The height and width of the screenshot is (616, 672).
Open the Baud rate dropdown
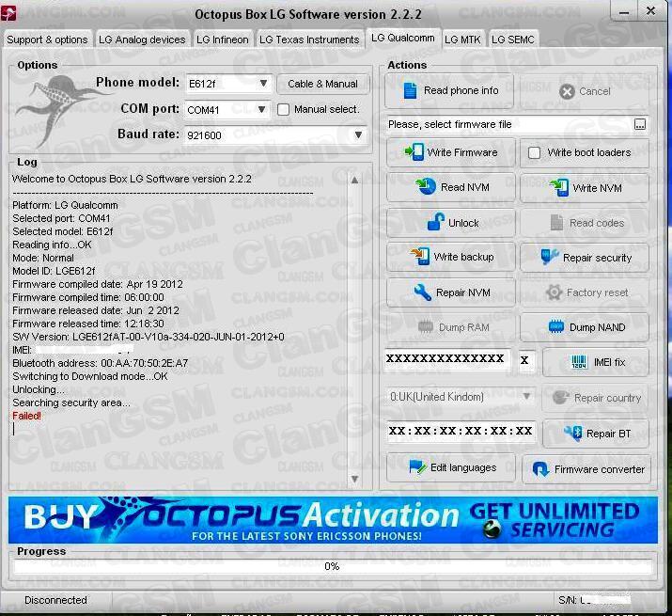(357, 135)
